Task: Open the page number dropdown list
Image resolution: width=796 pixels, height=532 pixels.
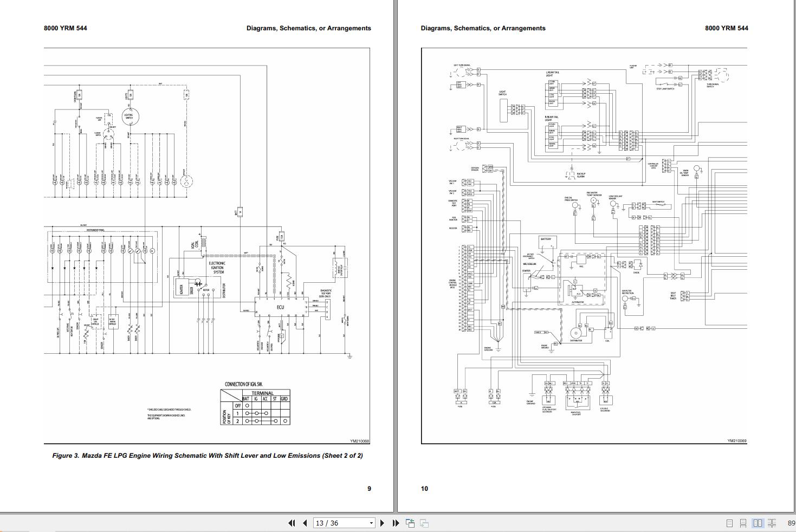Action: pos(371,523)
